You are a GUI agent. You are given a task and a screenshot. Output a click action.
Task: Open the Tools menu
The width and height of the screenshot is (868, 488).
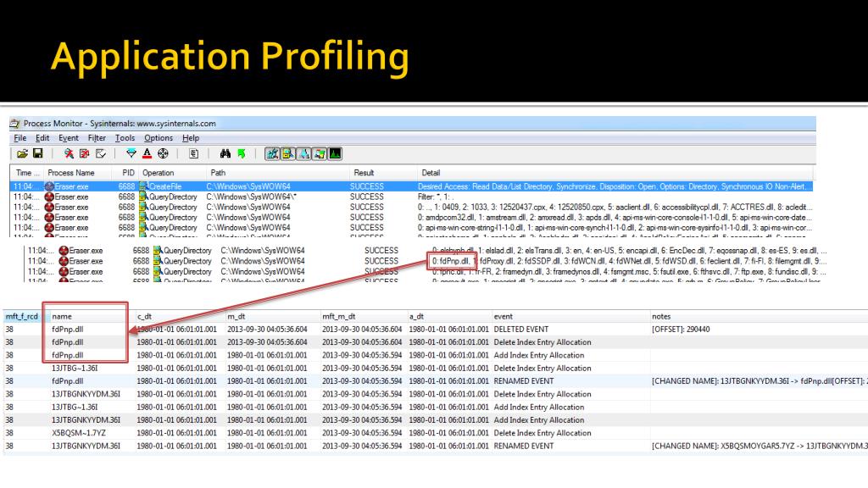point(125,138)
